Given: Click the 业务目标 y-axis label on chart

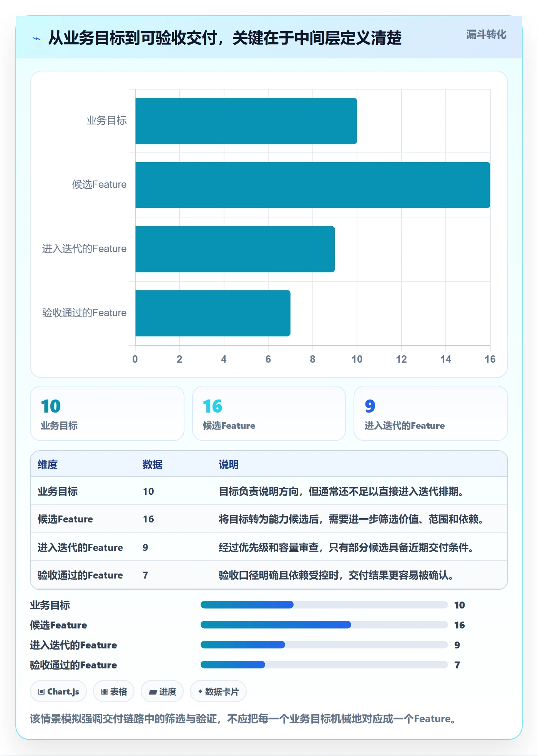Looking at the screenshot, I should (106, 121).
